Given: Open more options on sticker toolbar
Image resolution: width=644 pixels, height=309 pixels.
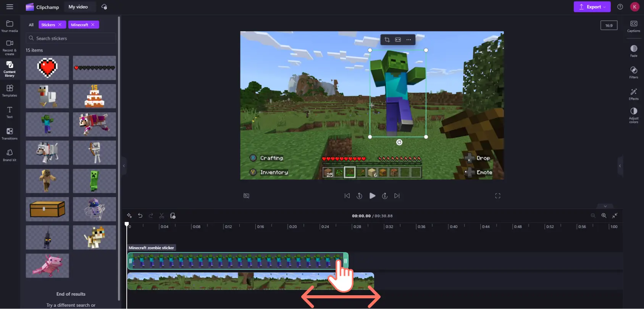Looking at the screenshot, I should 408,40.
